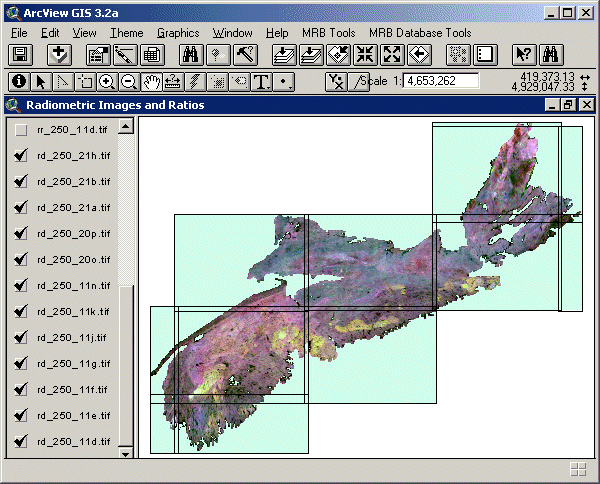Open the Text tool dropdown palette

pyautogui.click(x=261, y=81)
